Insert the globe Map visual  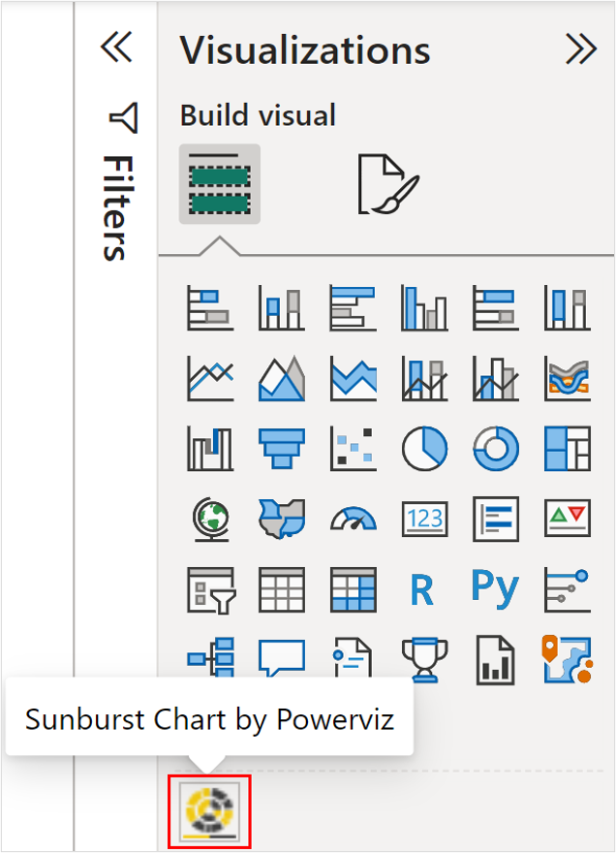[210, 519]
